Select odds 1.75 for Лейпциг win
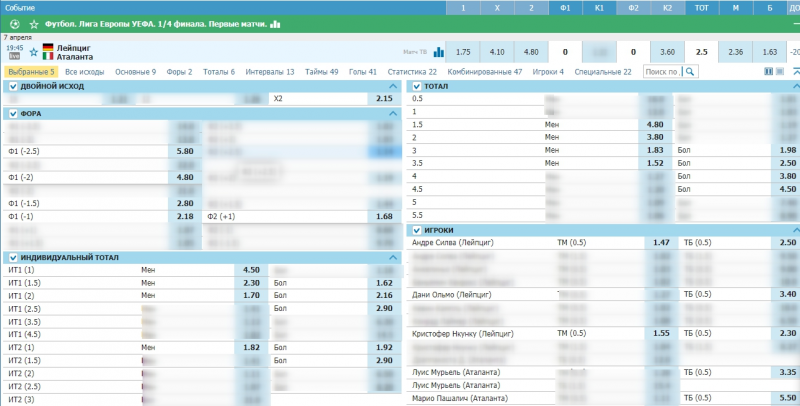Image resolution: width=800 pixels, height=406 pixels. tap(462, 51)
